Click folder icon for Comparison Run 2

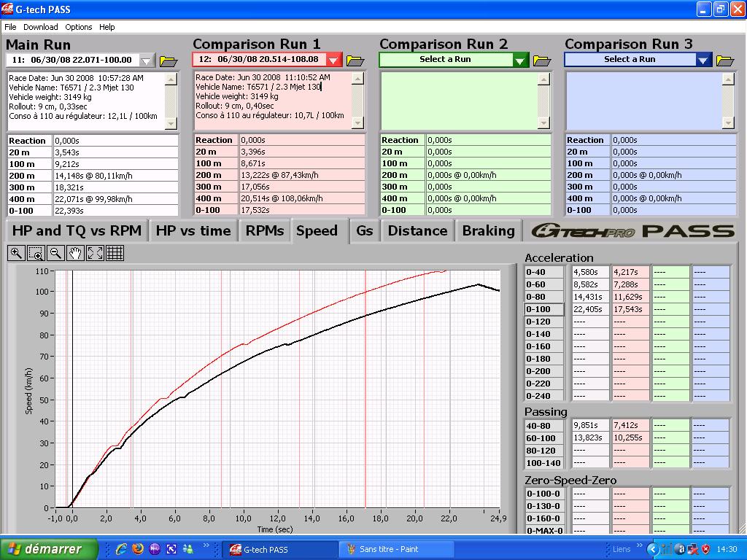pyautogui.click(x=541, y=61)
